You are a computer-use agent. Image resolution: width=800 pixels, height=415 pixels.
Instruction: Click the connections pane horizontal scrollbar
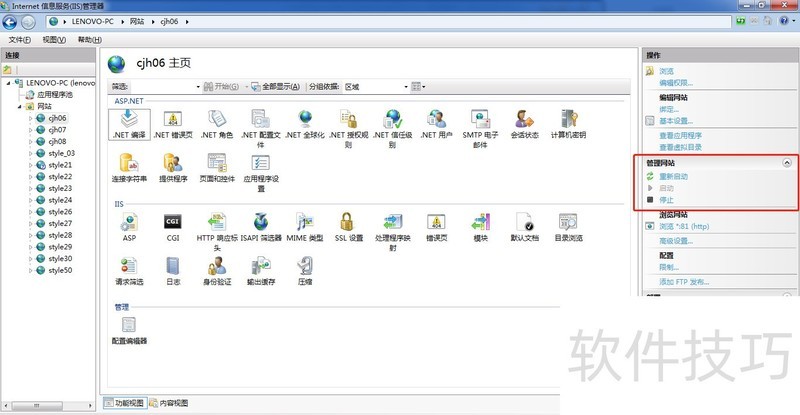click(x=47, y=406)
